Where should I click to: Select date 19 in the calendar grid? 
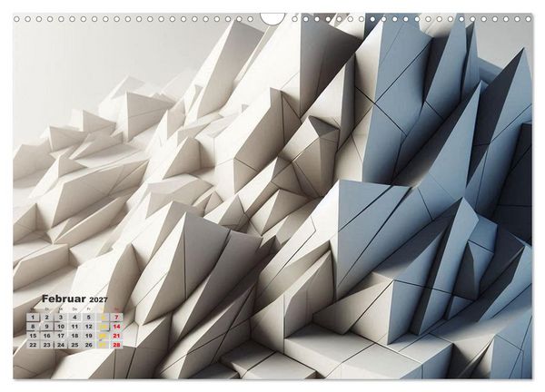89,336
